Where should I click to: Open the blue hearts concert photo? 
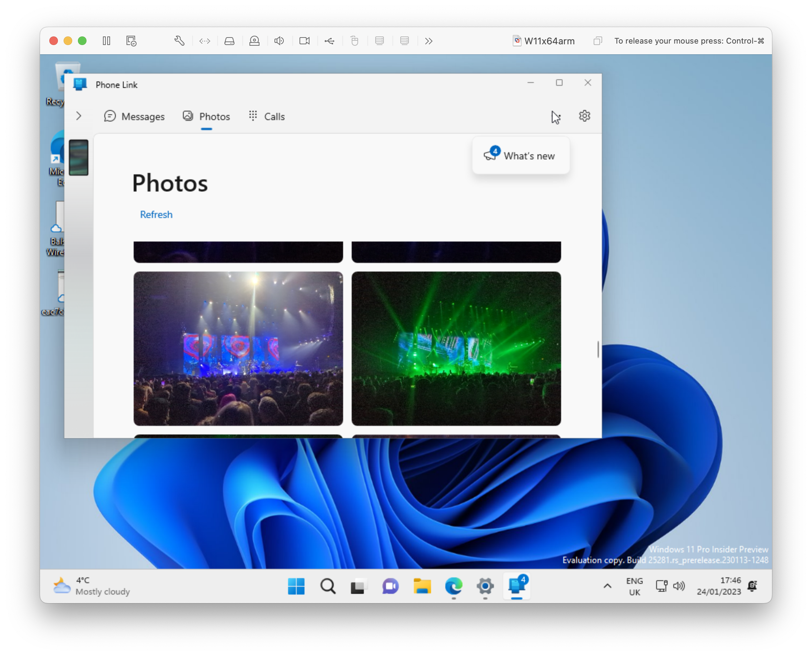[238, 348]
